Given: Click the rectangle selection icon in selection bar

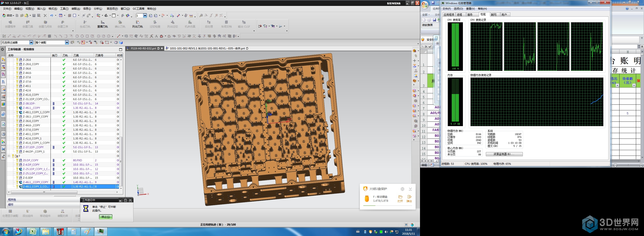Looking at the screenshot, I should [107, 42].
